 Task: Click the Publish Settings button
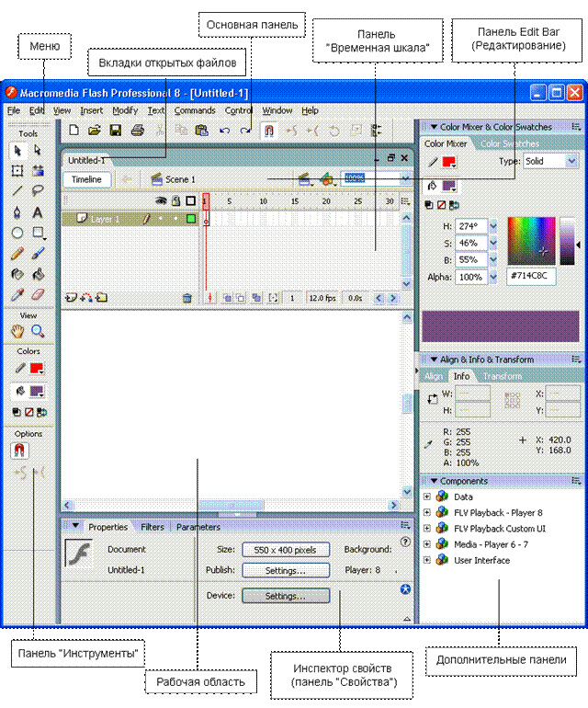(286, 570)
